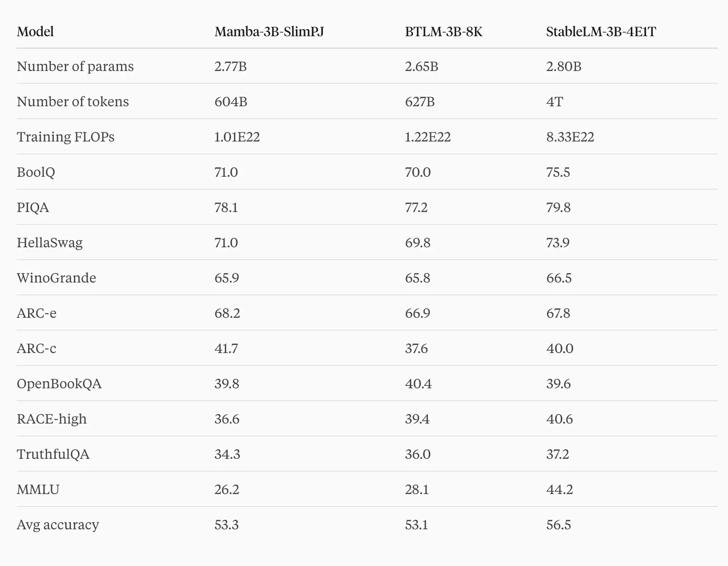Viewport: 728px width, 566px height.
Task: Click the Training FLOPs row label
Action: (66, 137)
